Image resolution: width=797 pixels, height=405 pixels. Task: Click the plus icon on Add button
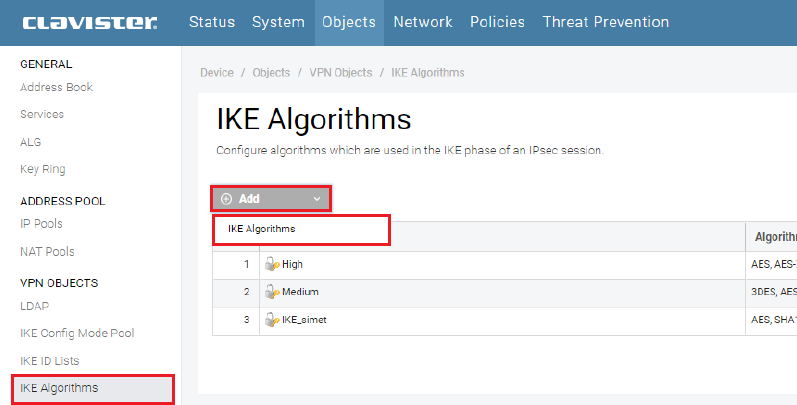(226, 199)
